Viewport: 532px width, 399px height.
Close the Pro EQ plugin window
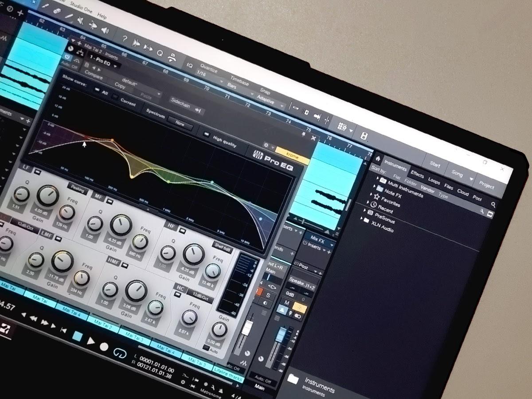tap(314, 138)
